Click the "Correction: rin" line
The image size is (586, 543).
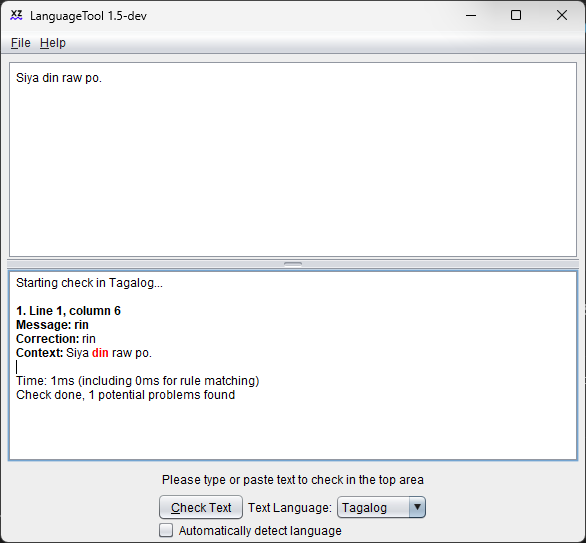[56, 339]
